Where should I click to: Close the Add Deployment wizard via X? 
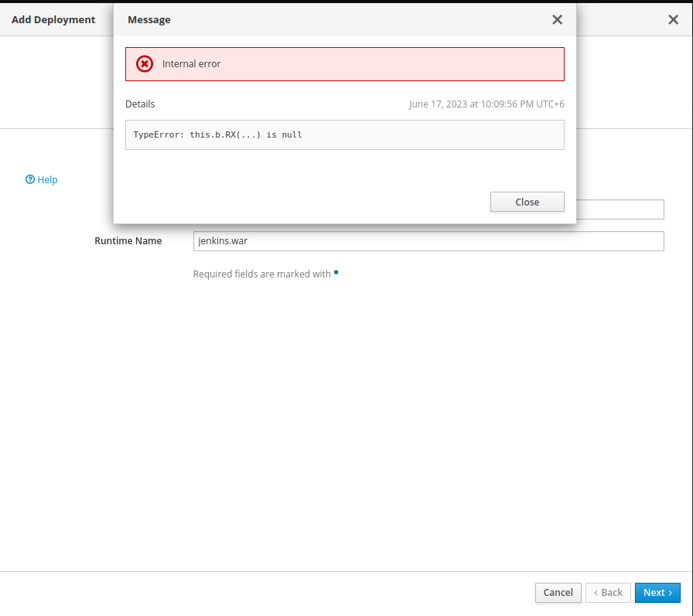coord(673,20)
